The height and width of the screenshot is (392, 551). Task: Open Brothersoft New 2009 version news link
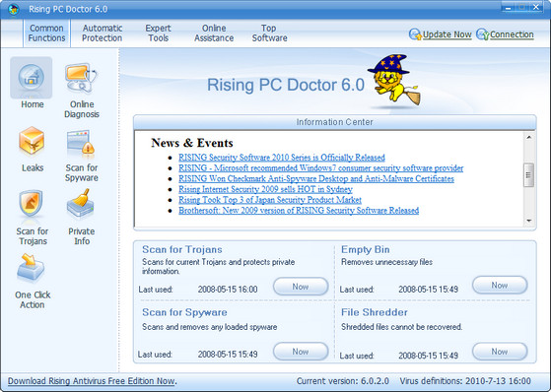click(x=299, y=210)
